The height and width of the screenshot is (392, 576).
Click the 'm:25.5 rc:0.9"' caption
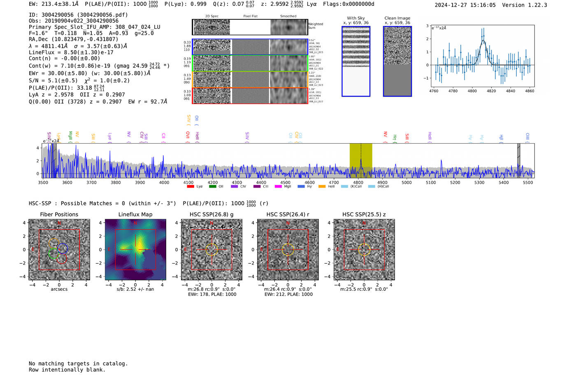pyautogui.click(x=364, y=289)
